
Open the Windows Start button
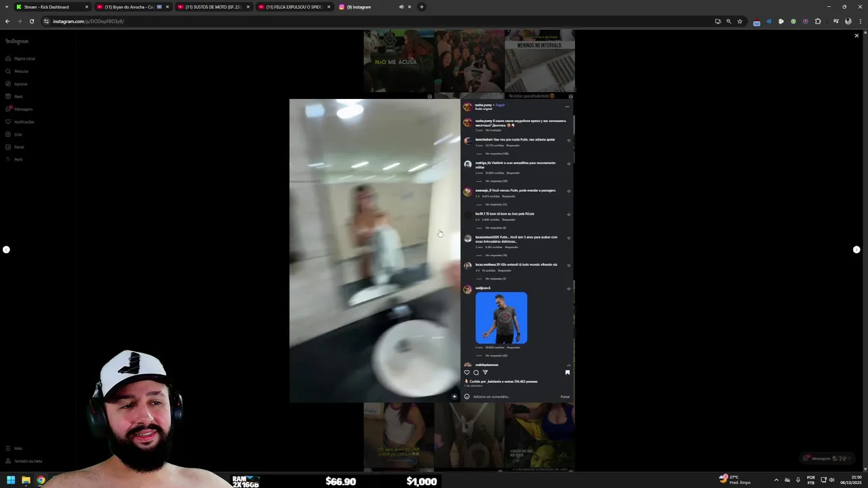click(11, 481)
